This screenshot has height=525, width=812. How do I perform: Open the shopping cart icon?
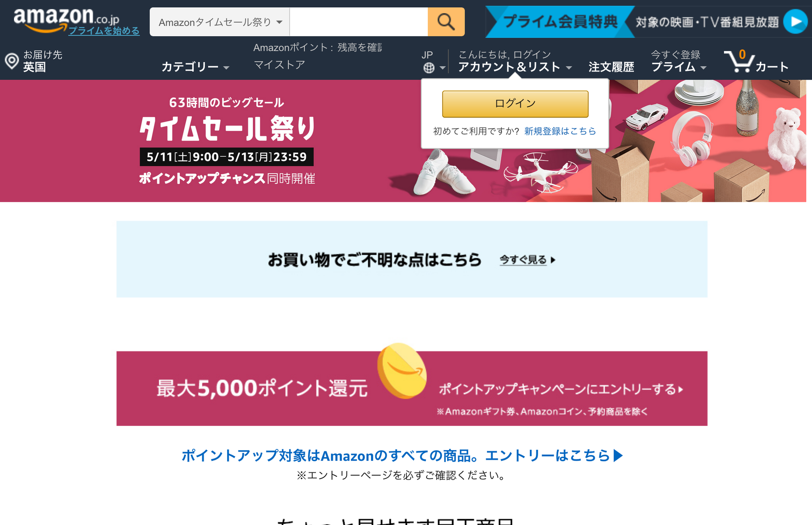739,61
